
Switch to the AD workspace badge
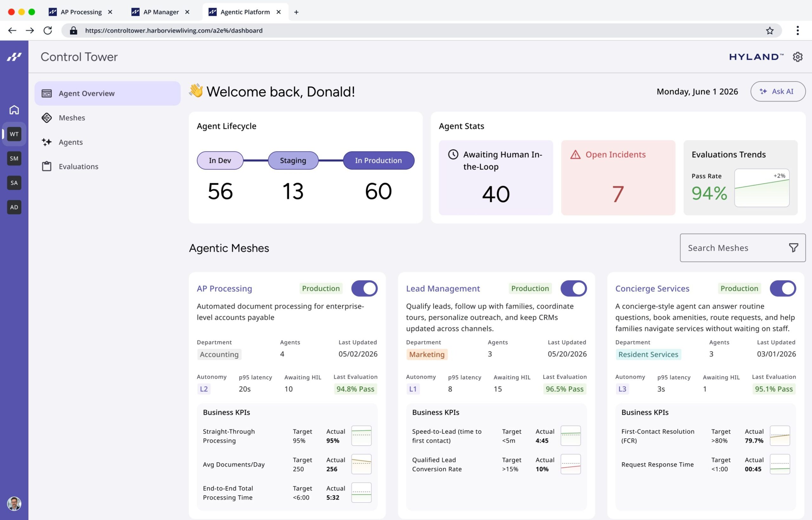tap(14, 207)
